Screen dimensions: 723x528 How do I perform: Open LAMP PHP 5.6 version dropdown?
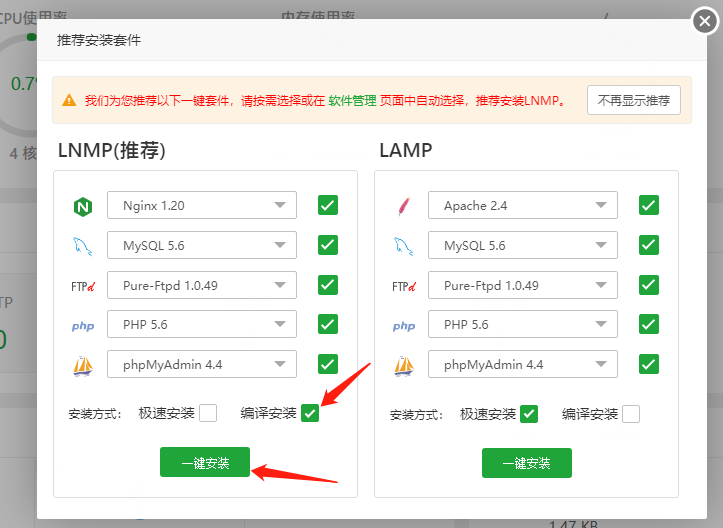[523, 324]
